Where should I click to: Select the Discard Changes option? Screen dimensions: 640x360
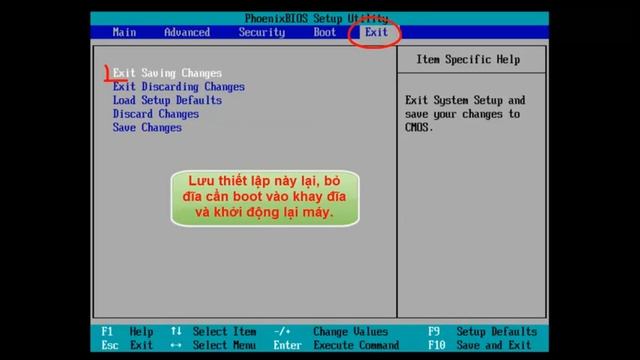156,114
